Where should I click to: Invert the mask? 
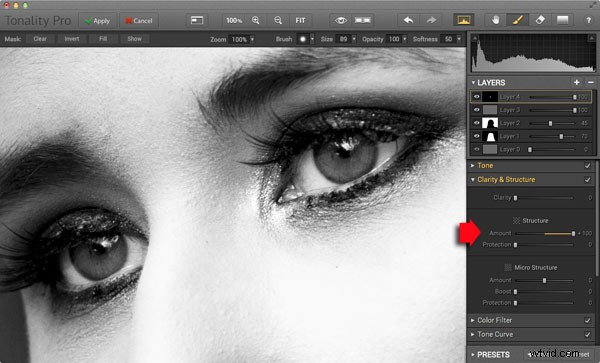pos(72,39)
